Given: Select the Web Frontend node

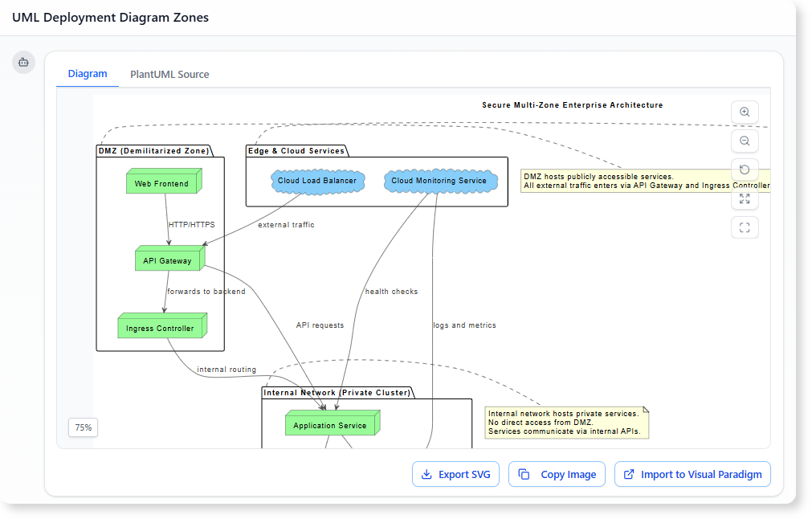Looking at the screenshot, I should pyautogui.click(x=162, y=182).
